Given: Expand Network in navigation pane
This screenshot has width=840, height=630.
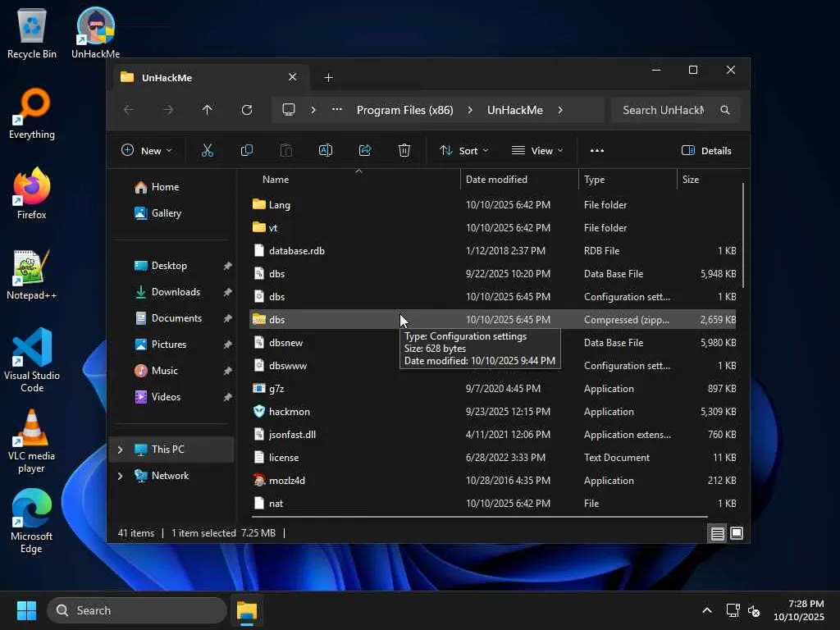Looking at the screenshot, I should tap(120, 476).
